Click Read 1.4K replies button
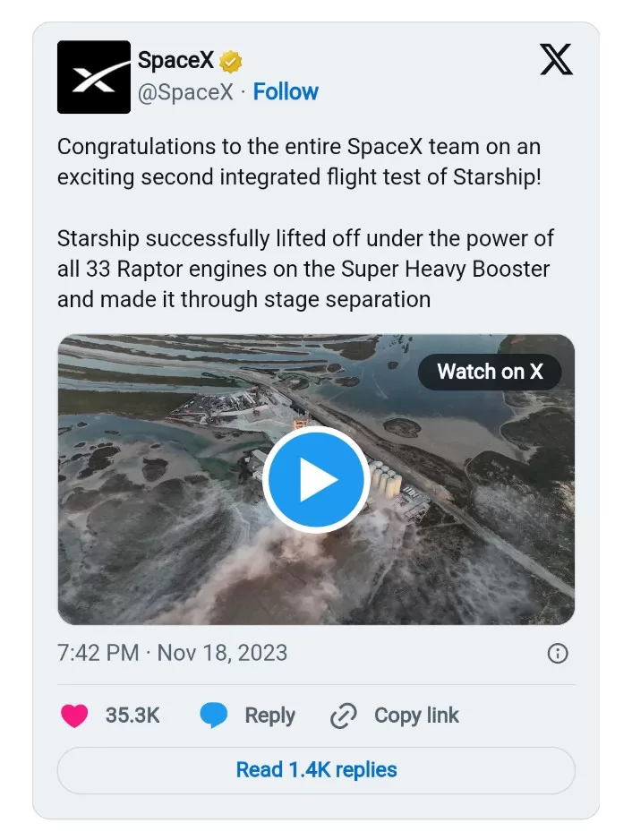632x840 pixels. coord(316,769)
